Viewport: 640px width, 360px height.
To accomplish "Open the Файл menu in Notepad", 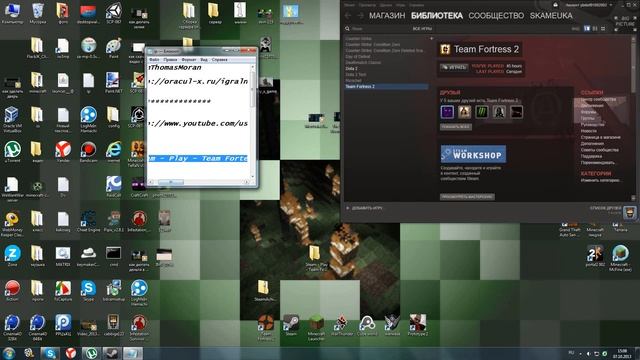I will (x=154, y=60).
